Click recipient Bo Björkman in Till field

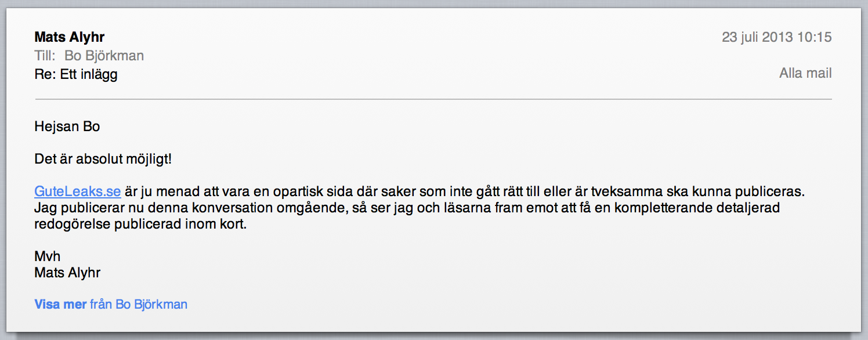point(104,56)
